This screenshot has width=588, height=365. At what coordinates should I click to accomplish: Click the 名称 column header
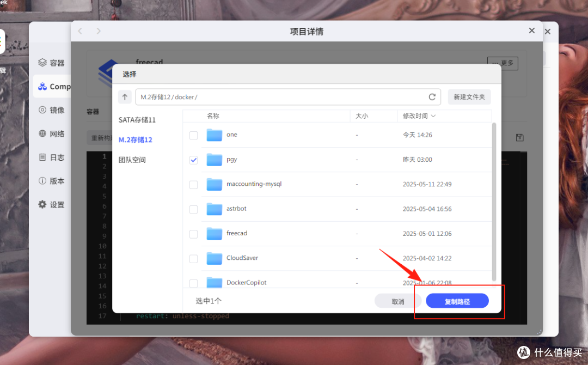coord(213,116)
